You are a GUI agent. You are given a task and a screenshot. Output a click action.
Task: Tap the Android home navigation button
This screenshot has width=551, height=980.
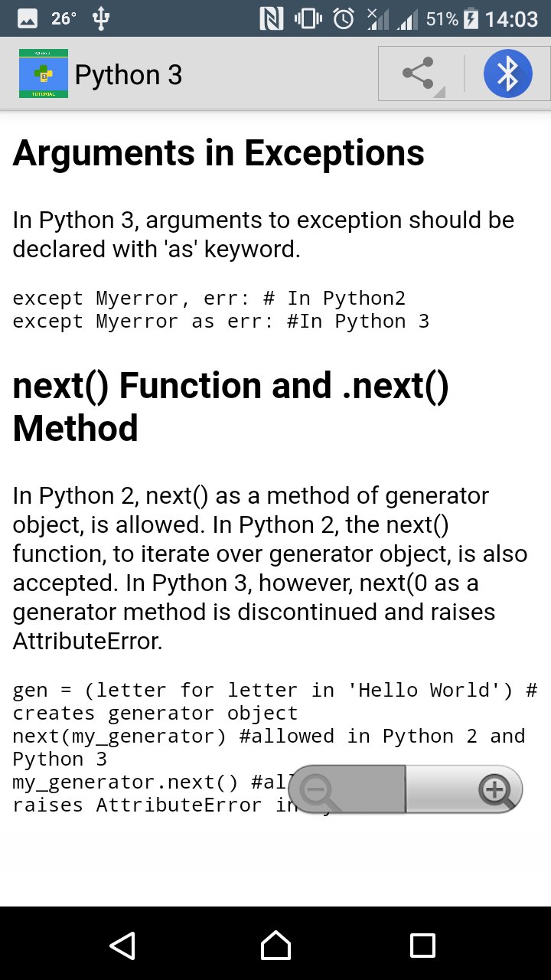(275, 946)
